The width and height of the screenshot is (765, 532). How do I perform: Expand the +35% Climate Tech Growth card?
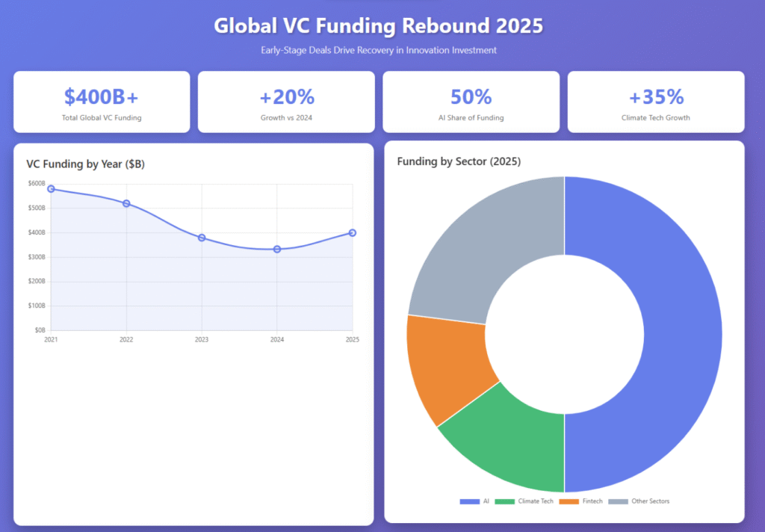point(655,102)
